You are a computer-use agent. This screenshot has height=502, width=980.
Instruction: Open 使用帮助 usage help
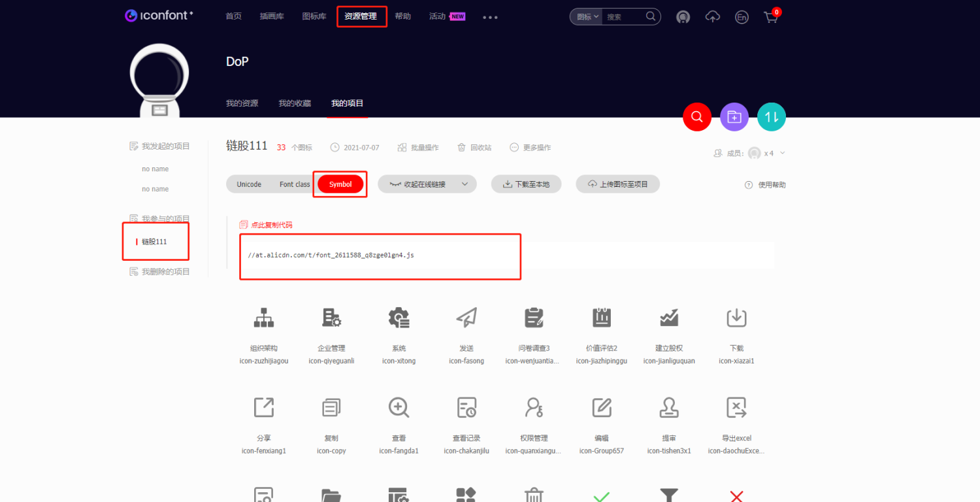tap(765, 185)
